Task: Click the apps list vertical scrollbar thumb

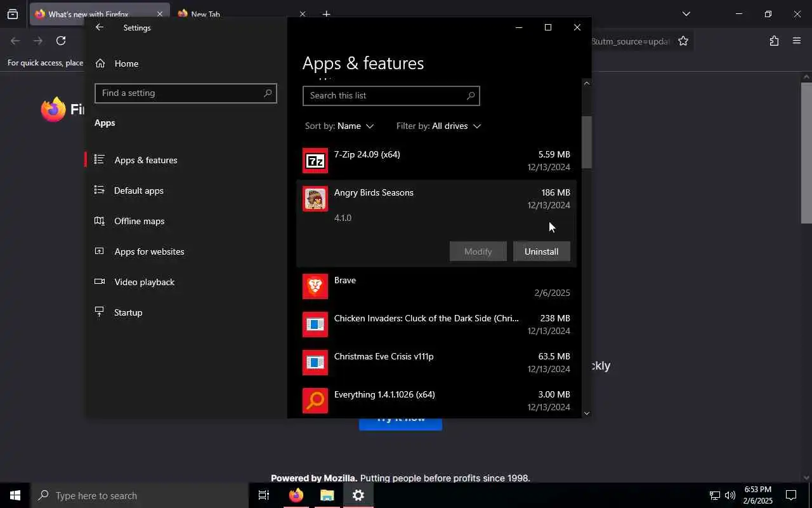Action: (587, 142)
